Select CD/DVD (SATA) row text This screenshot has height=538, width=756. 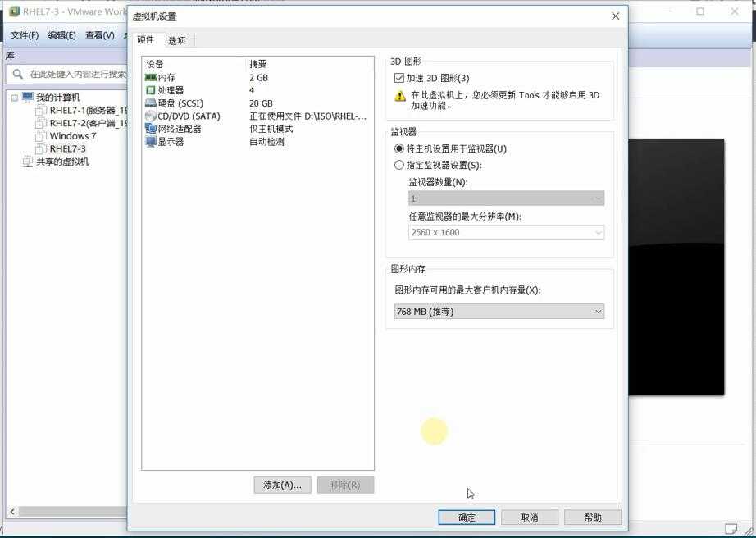pyautogui.click(x=189, y=116)
